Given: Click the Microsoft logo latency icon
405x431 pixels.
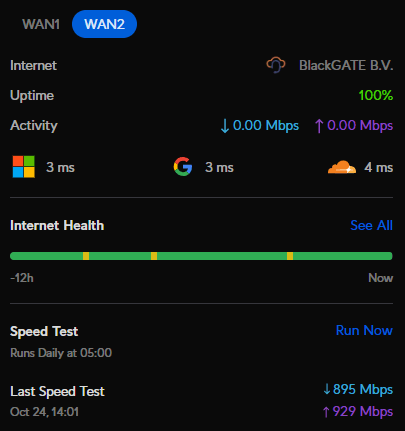Looking at the screenshot, I should point(24,167).
